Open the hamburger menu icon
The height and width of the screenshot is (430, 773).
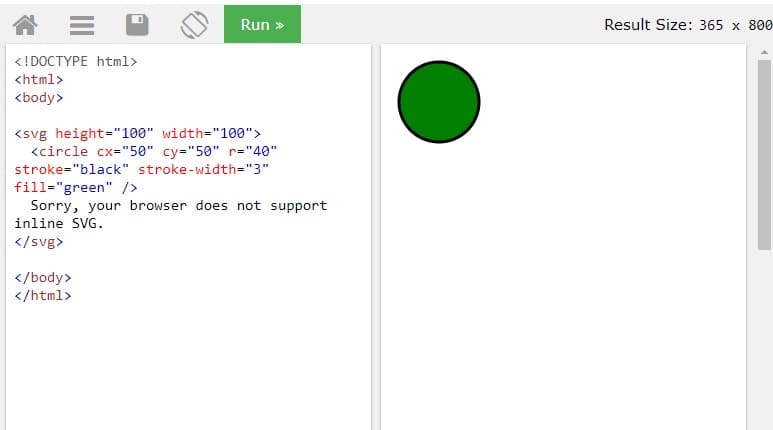82,24
